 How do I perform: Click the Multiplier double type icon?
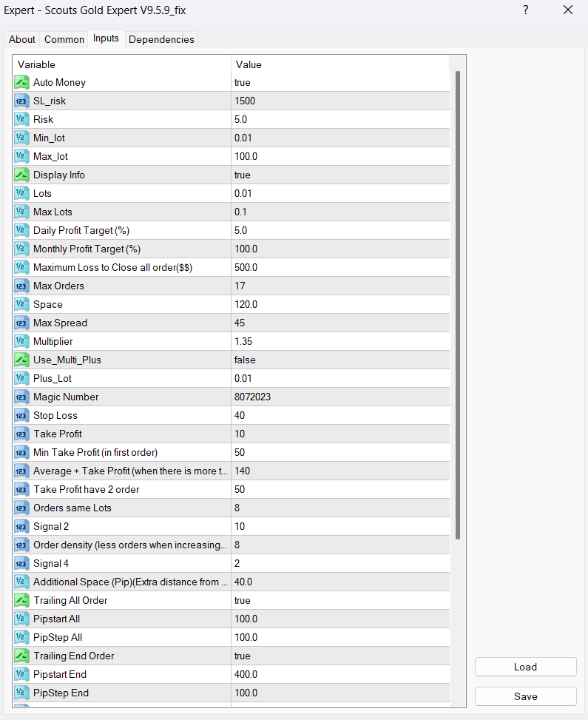coord(21,342)
